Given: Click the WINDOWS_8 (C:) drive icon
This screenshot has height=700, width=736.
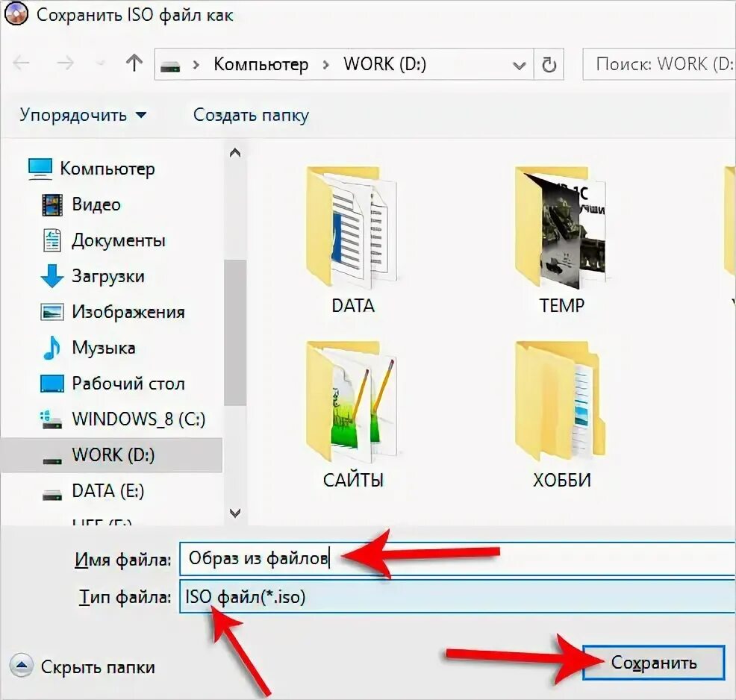Looking at the screenshot, I should [52, 419].
